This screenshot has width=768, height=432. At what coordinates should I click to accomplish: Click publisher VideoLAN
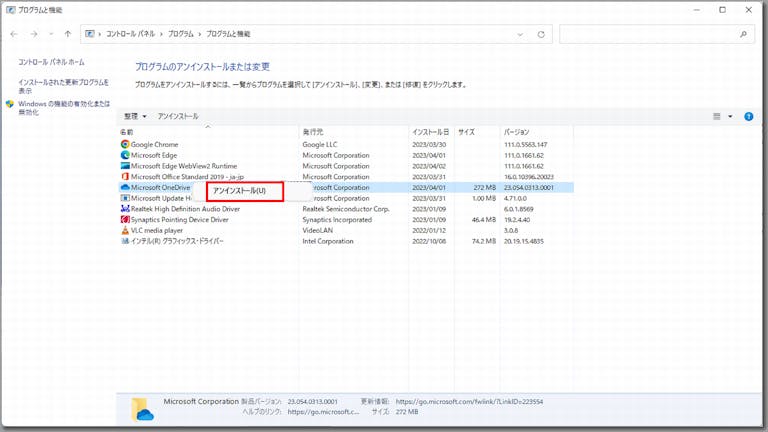pos(317,231)
